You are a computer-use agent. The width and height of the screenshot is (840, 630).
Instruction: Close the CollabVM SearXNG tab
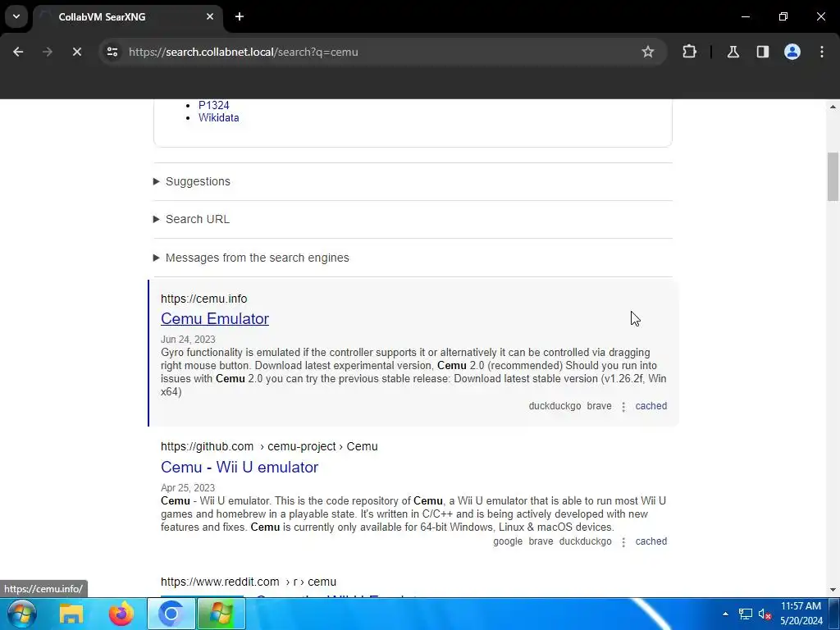pyautogui.click(x=210, y=16)
